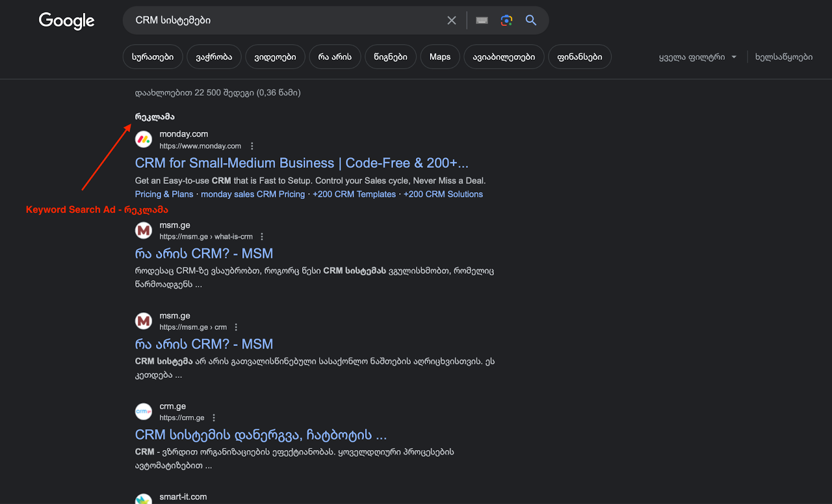
Task: Clear the search box with the X icon
Action: [x=451, y=20]
